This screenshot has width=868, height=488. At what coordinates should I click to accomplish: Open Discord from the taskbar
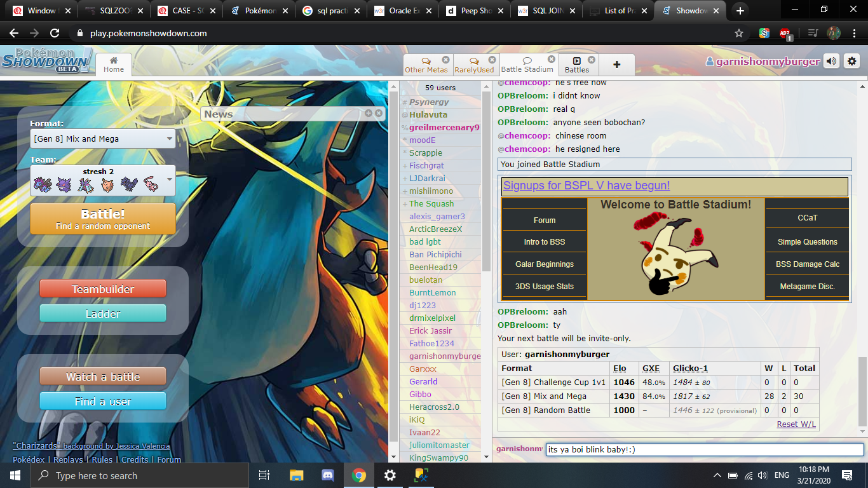click(328, 475)
